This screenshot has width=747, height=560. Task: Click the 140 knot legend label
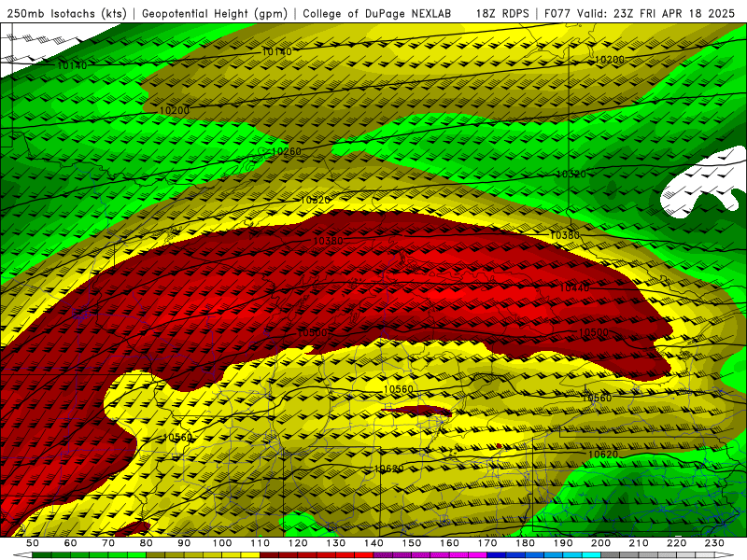pyautogui.click(x=373, y=543)
